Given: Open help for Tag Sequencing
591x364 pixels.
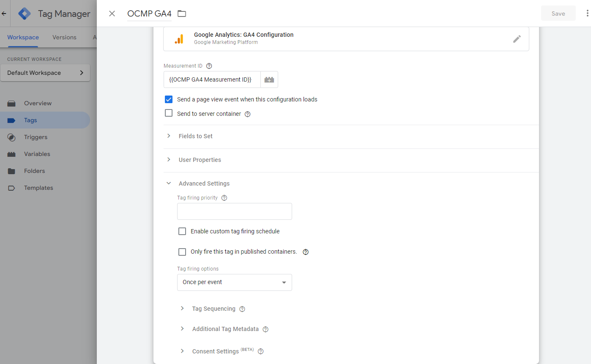Looking at the screenshot, I should pos(242,309).
